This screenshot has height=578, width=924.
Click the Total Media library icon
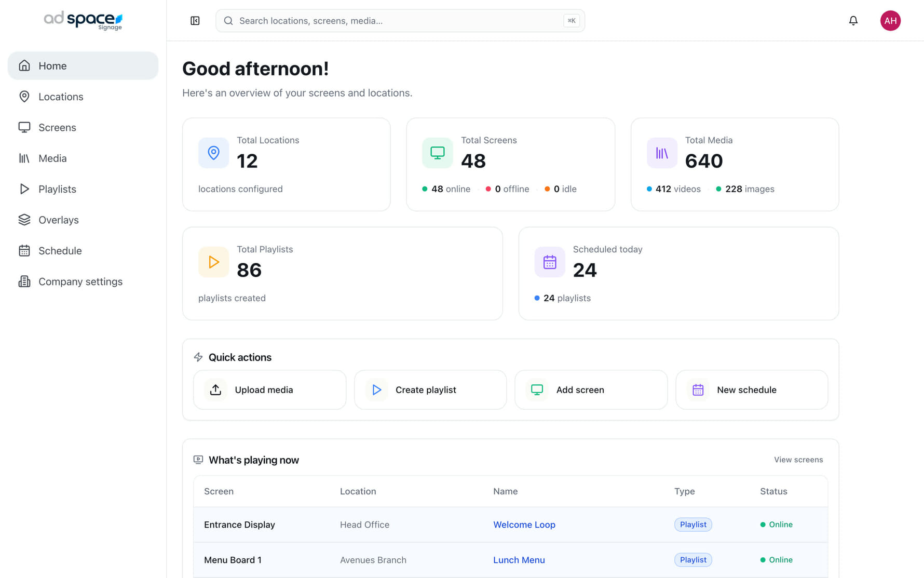point(662,153)
